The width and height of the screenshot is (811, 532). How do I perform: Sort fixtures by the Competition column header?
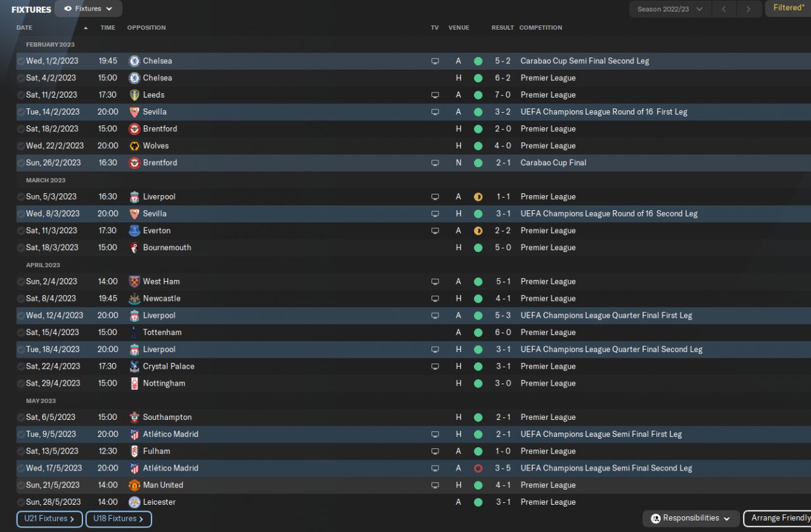(x=540, y=28)
